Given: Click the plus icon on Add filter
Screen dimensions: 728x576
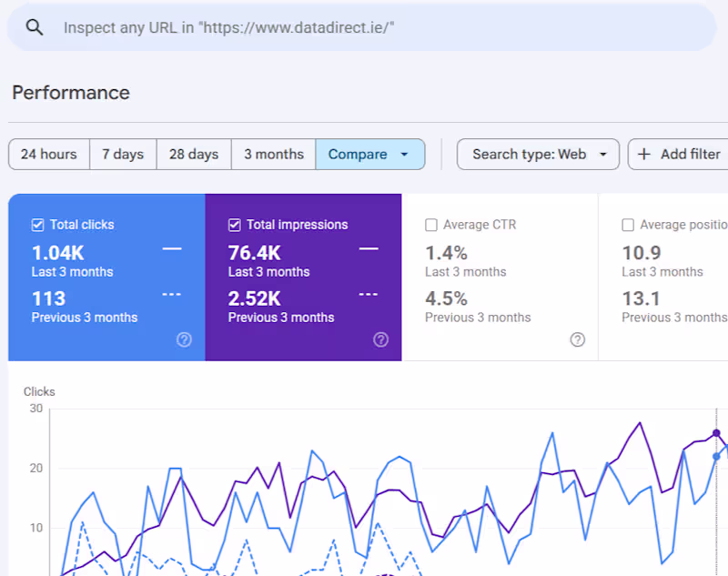Looking at the screenshot, I should [x=644, y=154].
